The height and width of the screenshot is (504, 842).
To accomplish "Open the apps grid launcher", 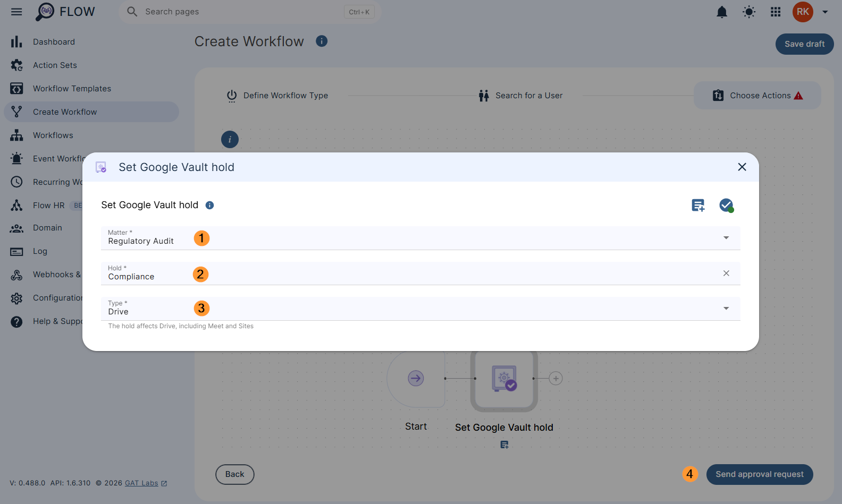I will 776,12.
